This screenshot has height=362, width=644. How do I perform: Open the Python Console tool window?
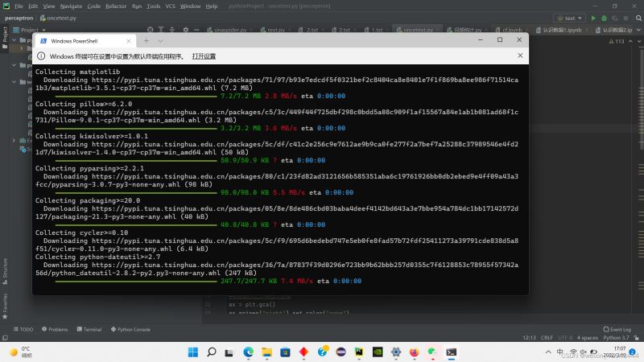coord(130,329)
